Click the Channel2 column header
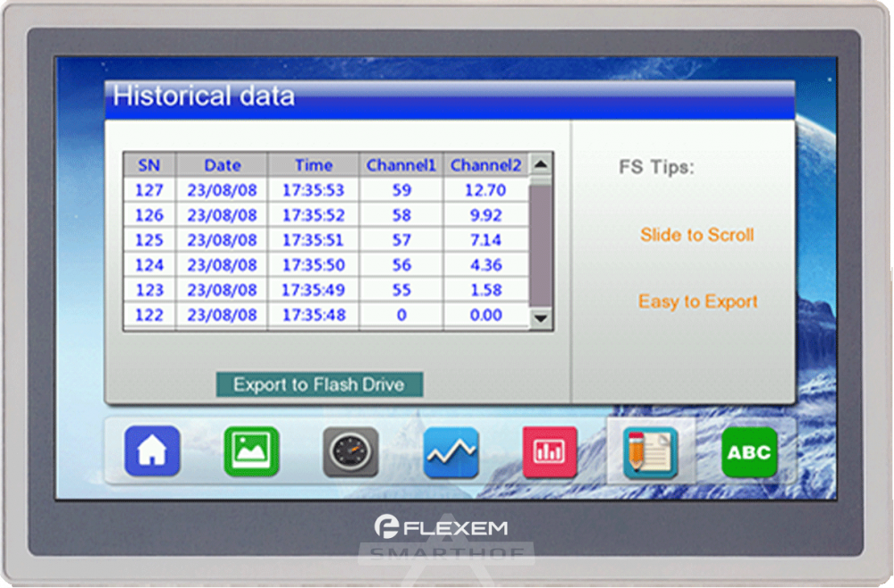894x588 pixels. click(x=485, y=165)
